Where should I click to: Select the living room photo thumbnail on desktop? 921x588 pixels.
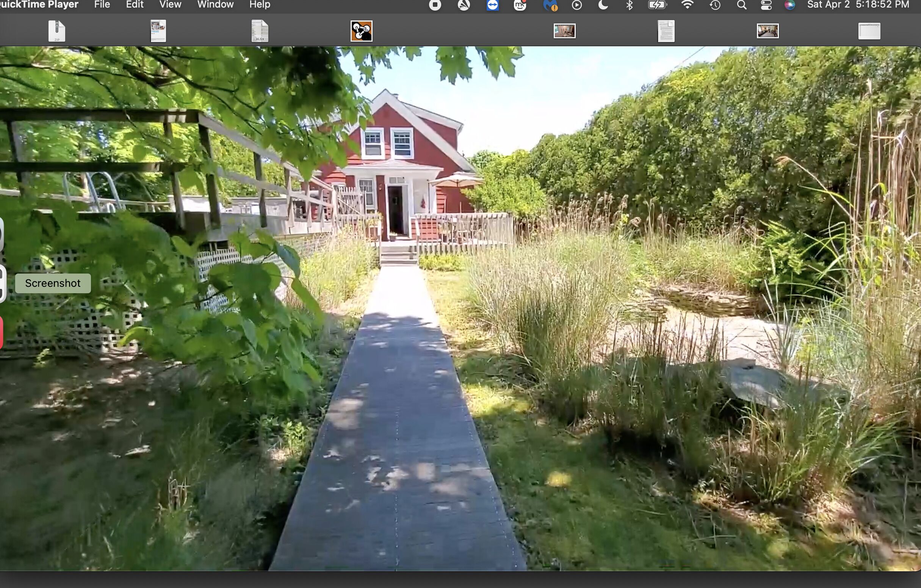[767, 31]
